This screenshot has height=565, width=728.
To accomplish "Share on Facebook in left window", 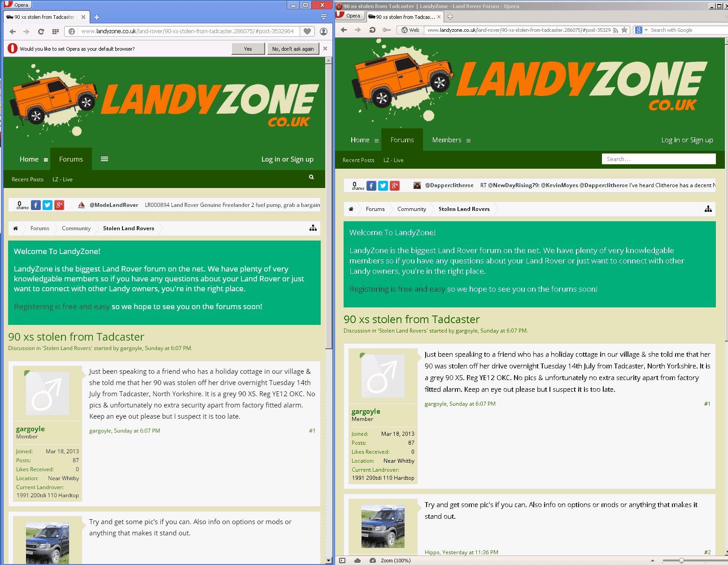I will pyautogui.click(x=36, y=205).
